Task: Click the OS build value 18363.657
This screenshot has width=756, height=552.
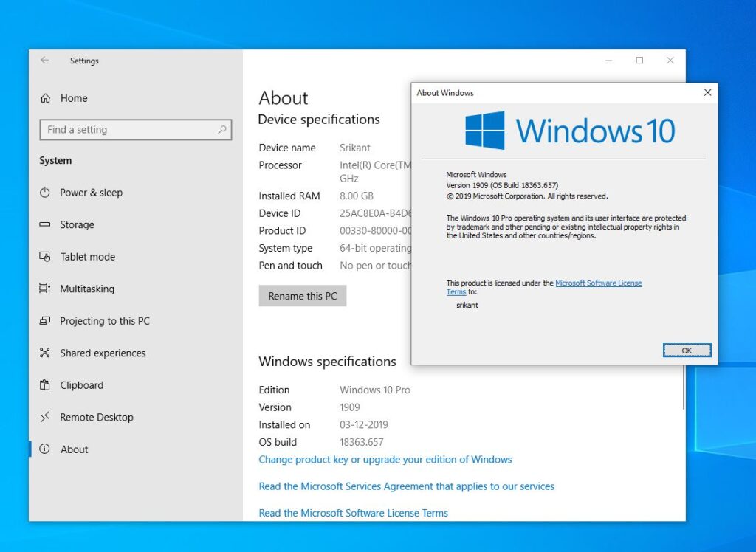Action: [x=362, y=442]
